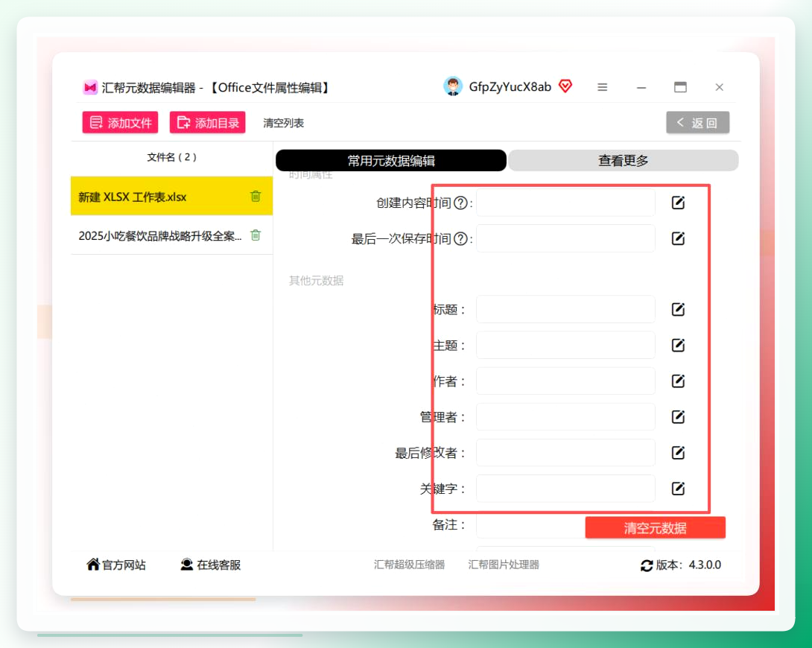The height and width of the screenshot is (648, 812).
Task: Click edit icon beside 主题 field
Action: tap(678, 345)
